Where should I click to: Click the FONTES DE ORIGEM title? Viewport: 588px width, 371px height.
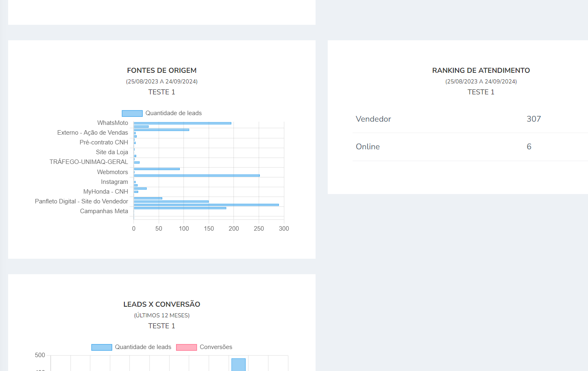[x=162, y=70]
